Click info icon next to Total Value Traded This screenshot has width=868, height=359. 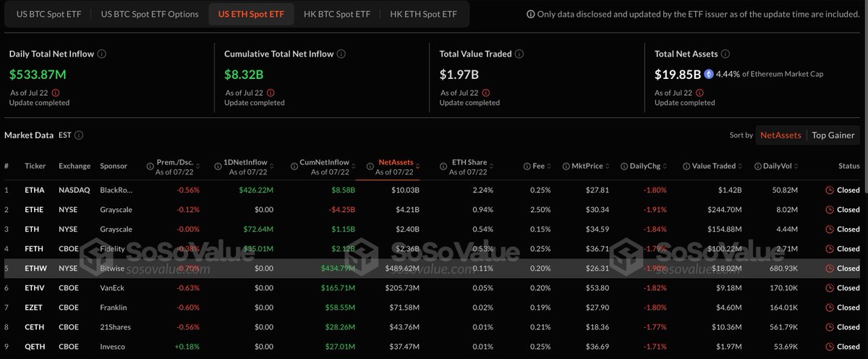point(519,54)
